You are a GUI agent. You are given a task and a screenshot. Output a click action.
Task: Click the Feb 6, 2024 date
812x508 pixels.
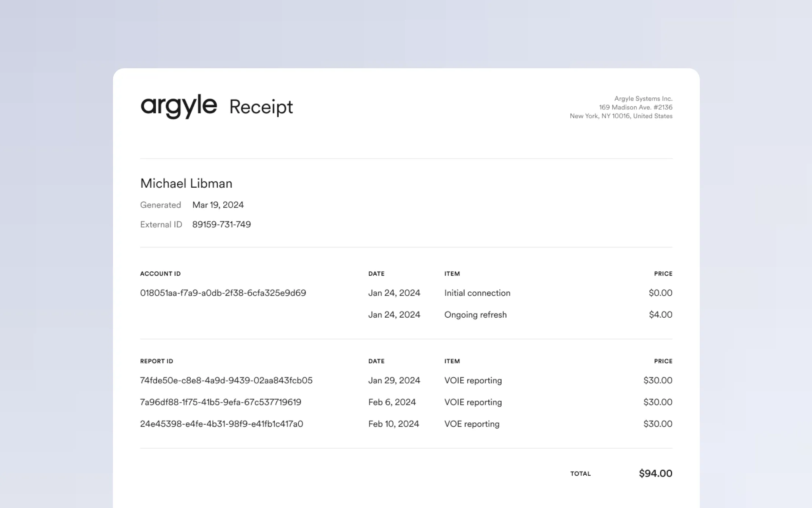pyautogui.click(x=392, y=402)
